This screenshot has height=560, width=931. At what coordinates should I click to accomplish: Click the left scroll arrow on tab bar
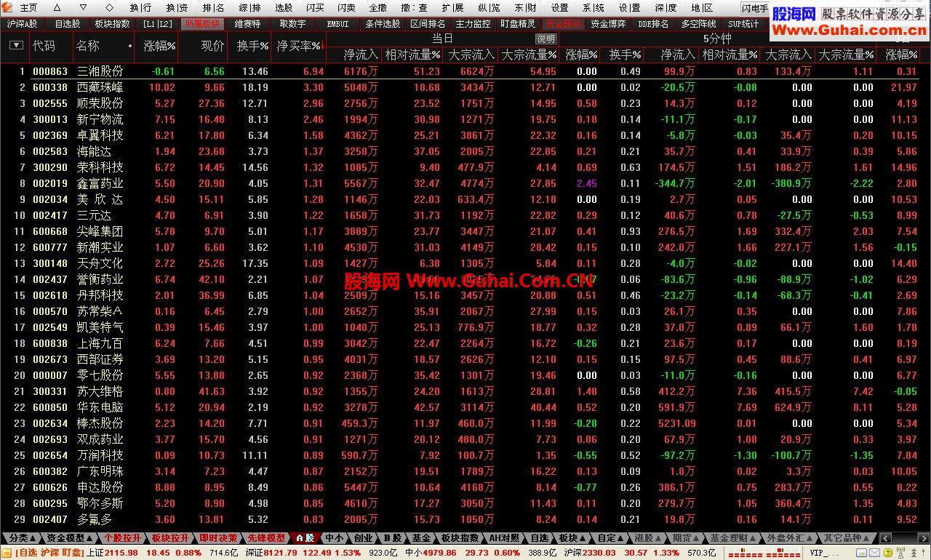(x=885, y=538)
